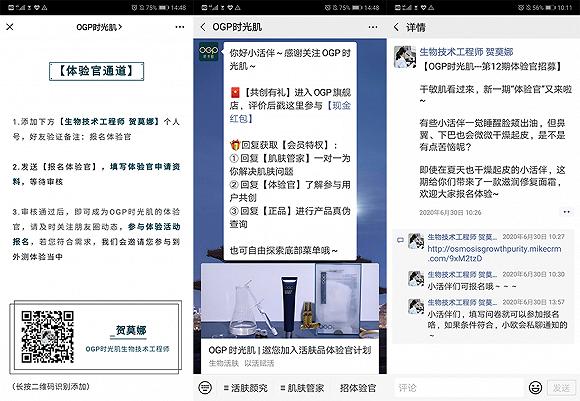Open the more options menu in the article header
Image resolution: width=580 pixels, height=401 pixels.
(x=180, y=27)
